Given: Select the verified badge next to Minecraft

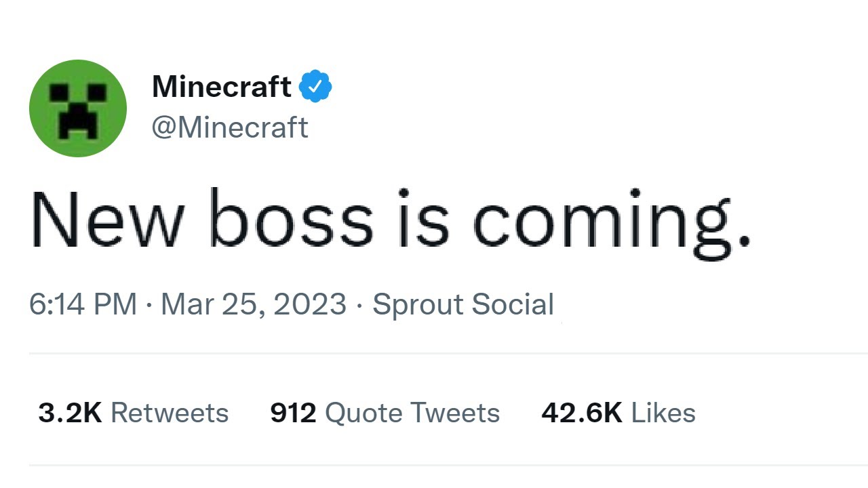Looking at the screenshot, I should [x=316, y=85].
